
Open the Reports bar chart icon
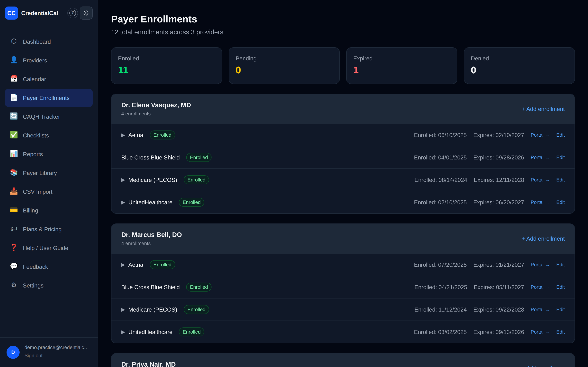pos(14,154)
